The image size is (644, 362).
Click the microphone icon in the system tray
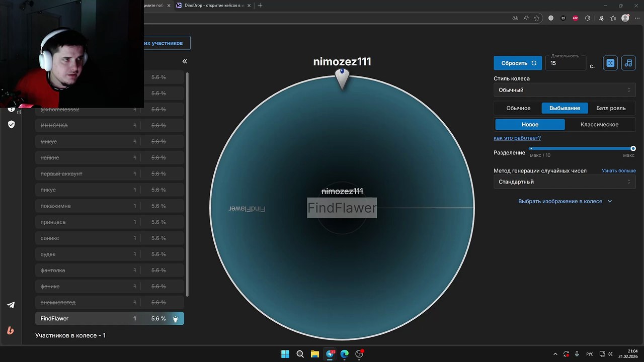click(577, 354)
